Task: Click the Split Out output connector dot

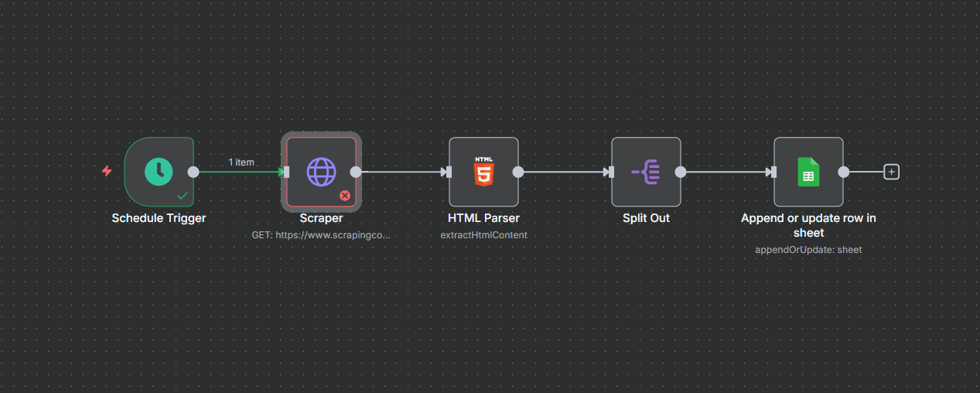Action: [x=681, y=172]
